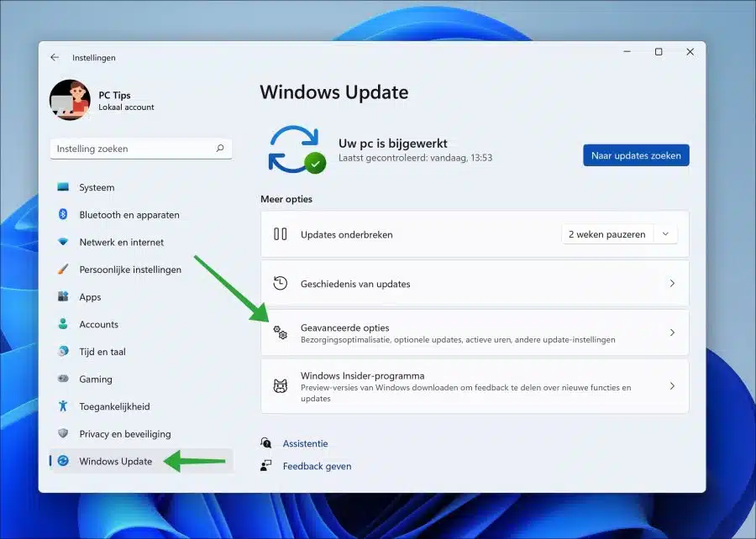Click 2 weken pauzeren button

point(607,234)
